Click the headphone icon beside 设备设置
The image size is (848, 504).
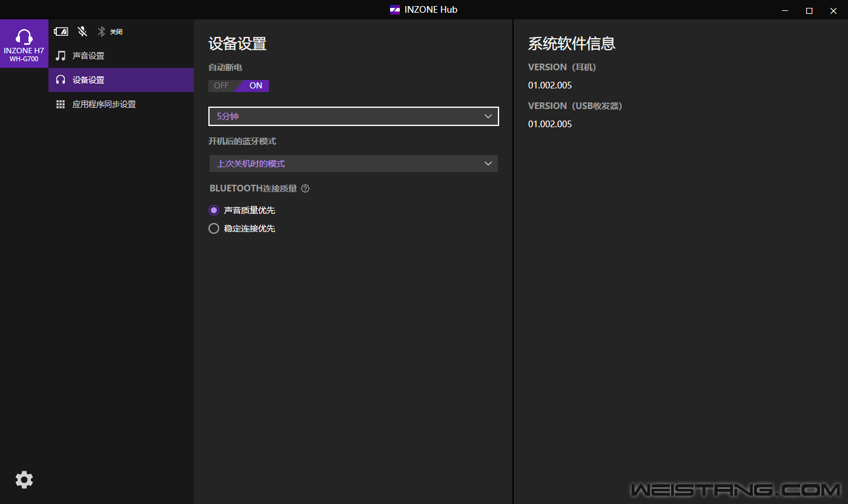tap(61, 80)
